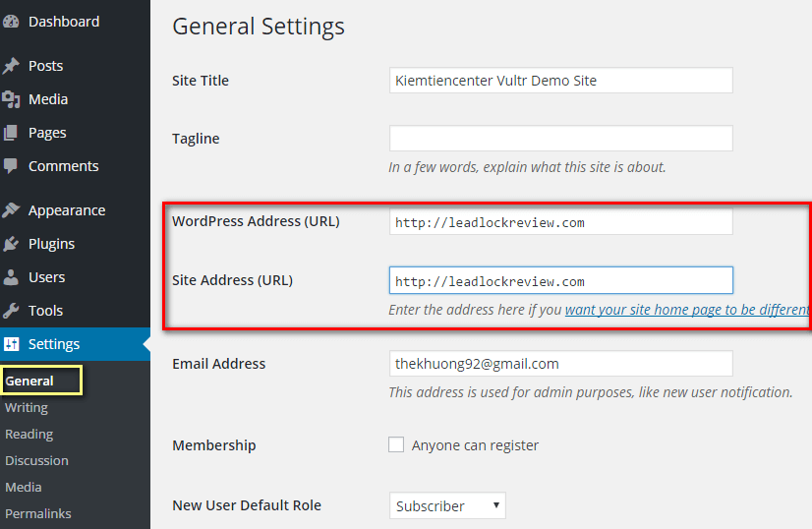Focus the Site Title text field
This screenshot has width=812, height=529.
click(x=561, y=81)
